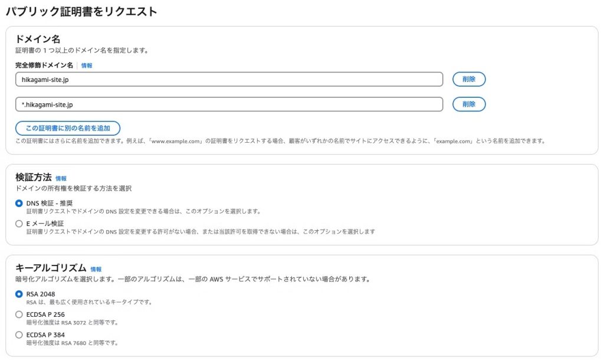Click the hikagami-site.jp domain name field

click(229, 79)
